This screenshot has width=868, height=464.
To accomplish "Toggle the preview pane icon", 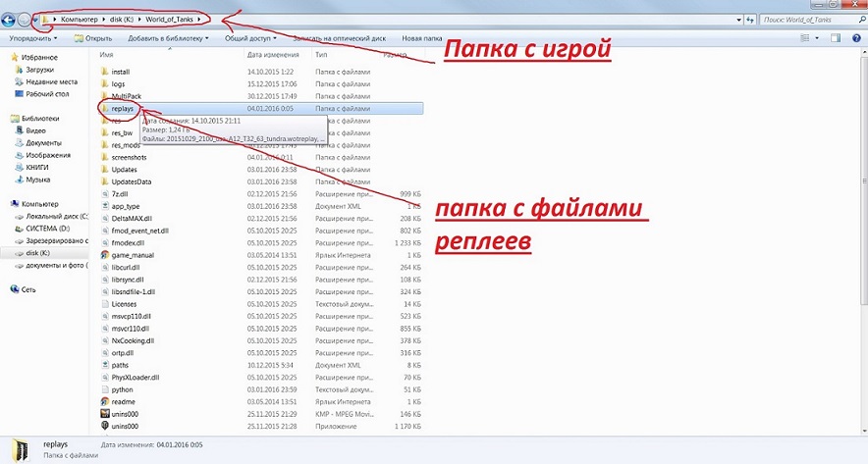I will tap(836, 38).
